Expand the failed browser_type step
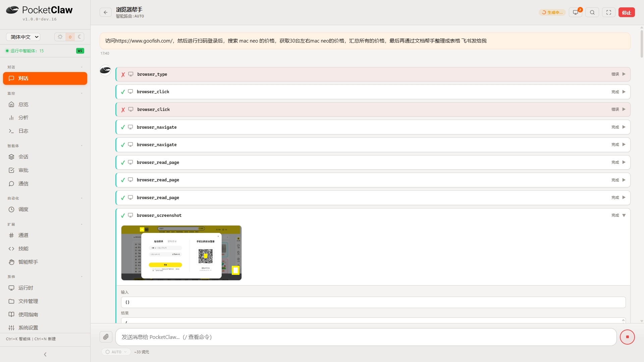Screen dimensions: 644x362 (373, 74)
